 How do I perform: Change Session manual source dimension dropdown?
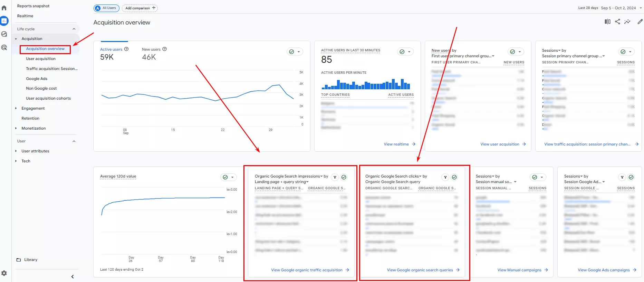click(x=496, y=182)
